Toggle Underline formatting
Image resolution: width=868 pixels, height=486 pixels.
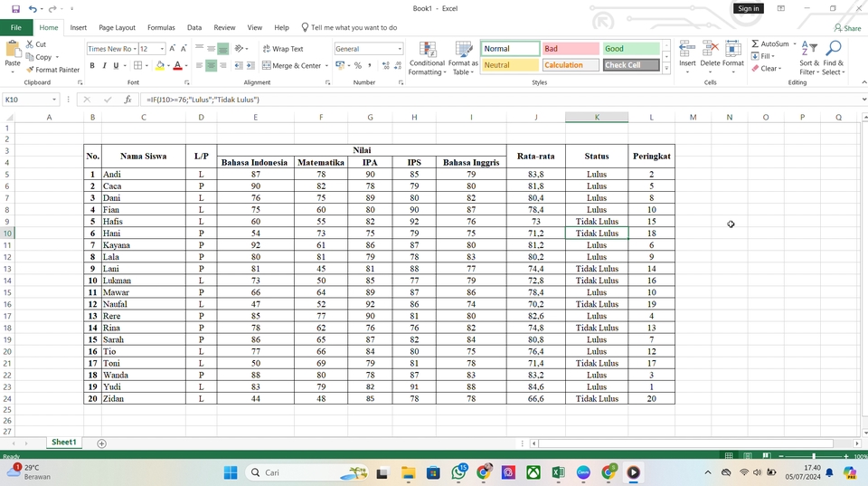pyautogui.click(x=116, y=65)
